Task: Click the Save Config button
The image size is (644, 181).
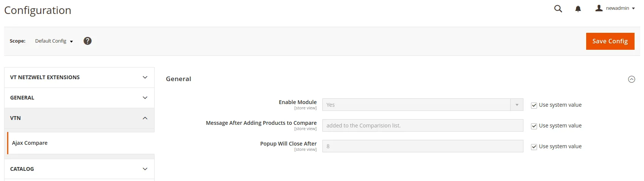Action: click(610, 41)
